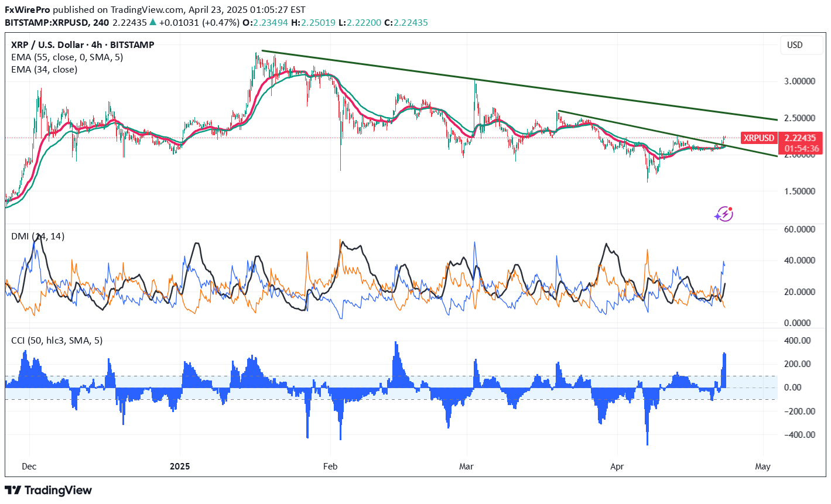This screenshot has height=504, width=831.
Task: Click the +0.01031 (+0.47%) change value
Action: 199,22
